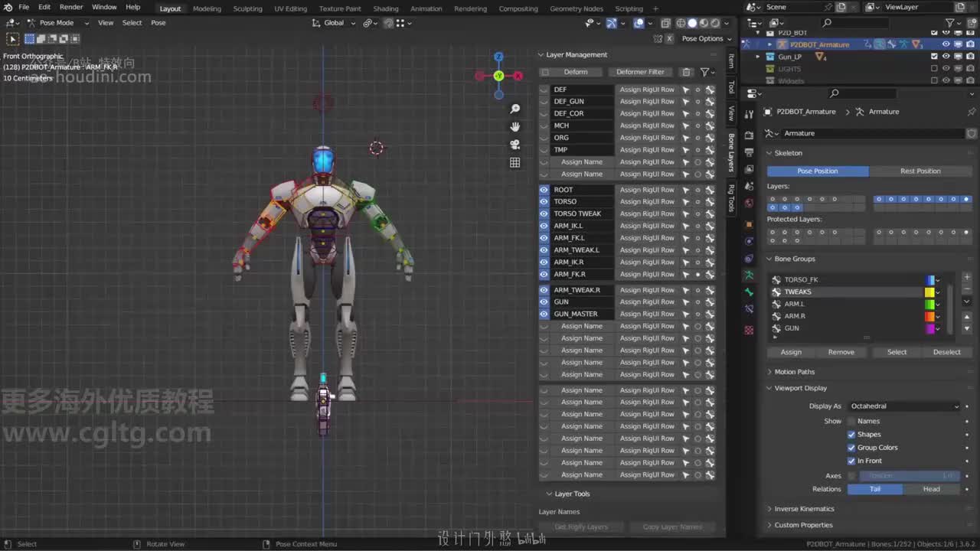
Task: Toggle visibility of GUN_MASTER layer
Action: tap(544, 314)
